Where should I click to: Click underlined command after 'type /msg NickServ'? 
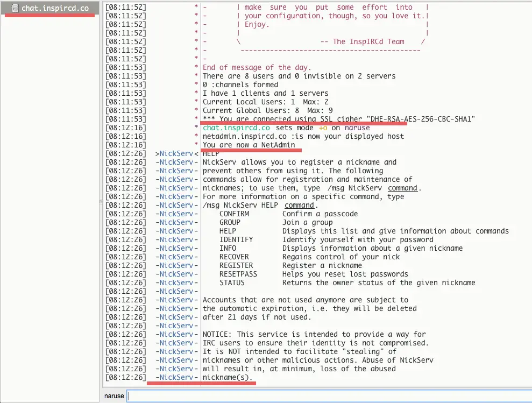pos(402,188)
